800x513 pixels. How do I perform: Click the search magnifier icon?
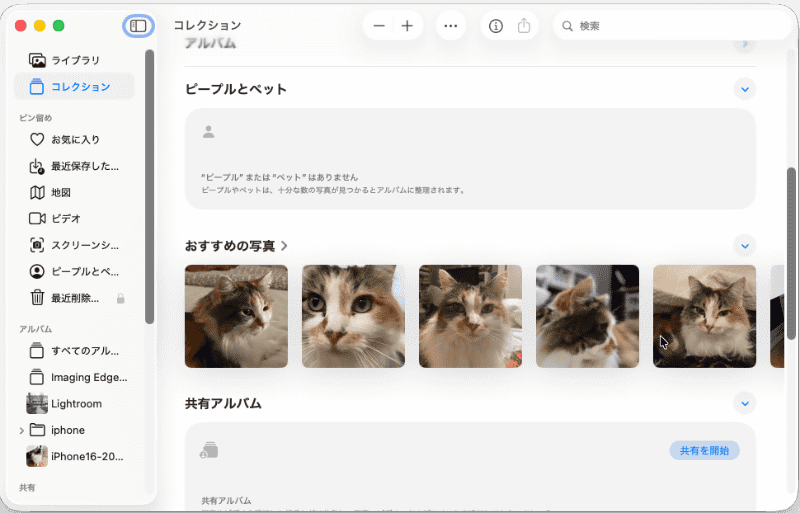[567, 26]
